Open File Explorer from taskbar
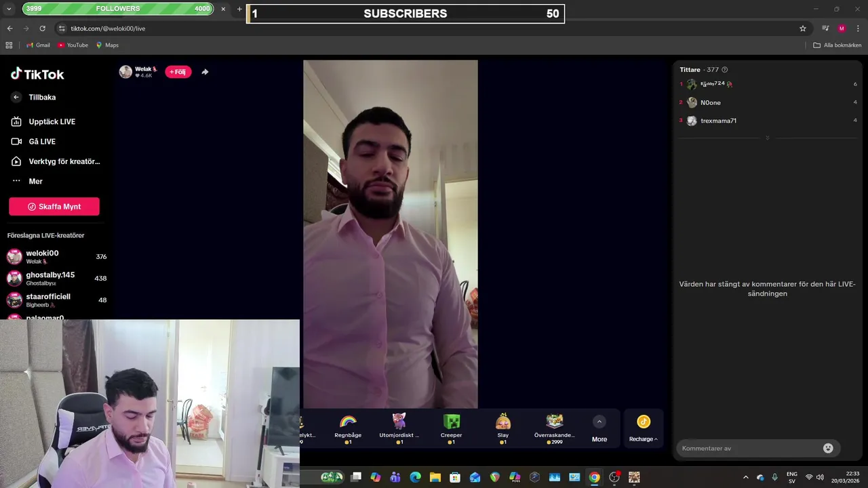The height and width of the screenshot is (488, 868). tap(435, 477)
